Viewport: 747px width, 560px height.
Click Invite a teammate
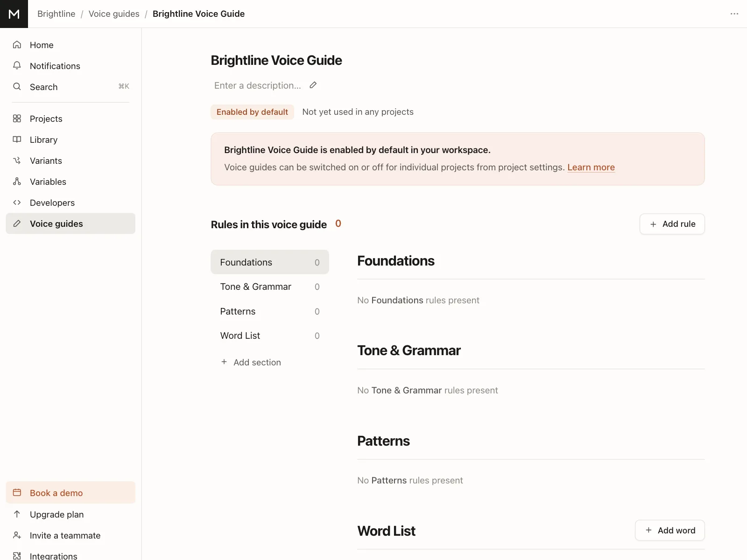pos(70,535)
